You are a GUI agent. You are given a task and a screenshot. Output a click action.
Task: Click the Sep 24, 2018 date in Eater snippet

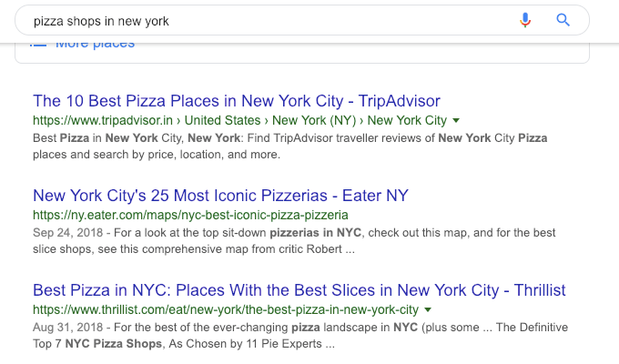pyautogui.click(x=68, y=233)
